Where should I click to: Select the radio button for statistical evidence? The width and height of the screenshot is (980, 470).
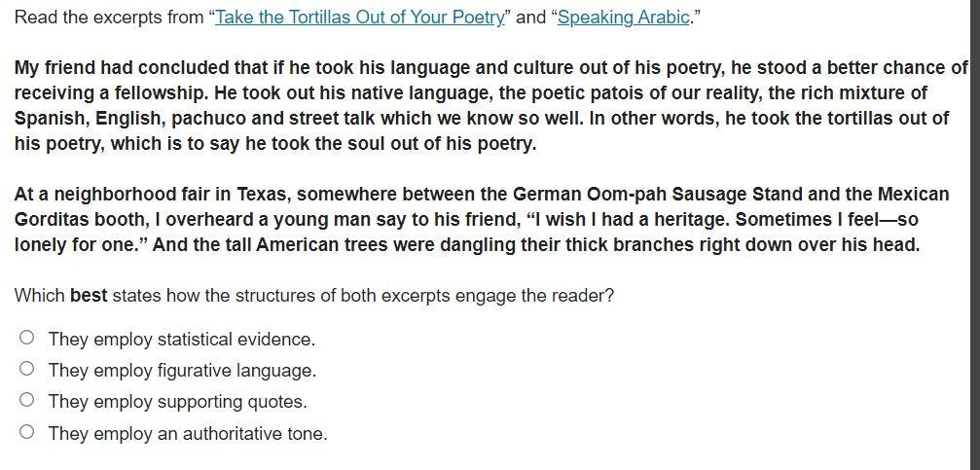coord(26,338)
